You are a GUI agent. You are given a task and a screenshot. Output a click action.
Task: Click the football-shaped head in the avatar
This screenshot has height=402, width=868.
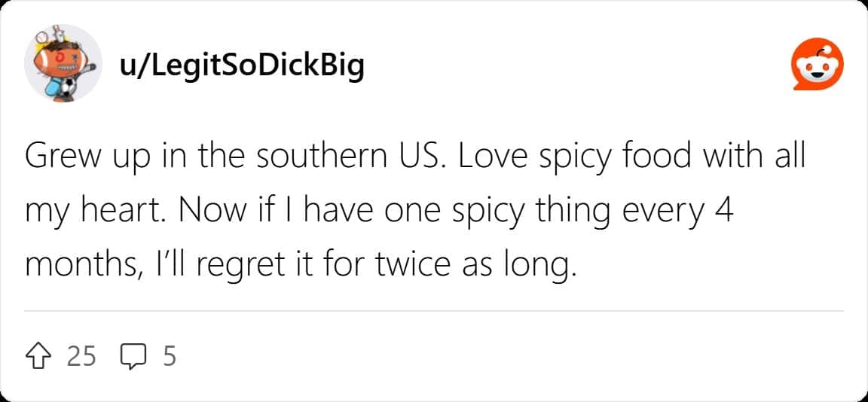click(x=61, y=62)
